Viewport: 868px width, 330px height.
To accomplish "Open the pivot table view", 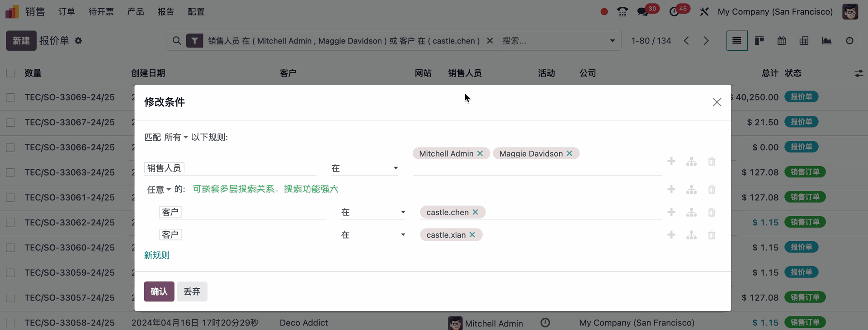I will (x=804, y=41).
